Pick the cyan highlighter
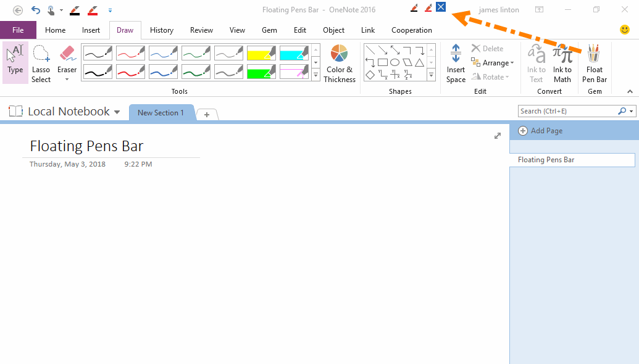The height and width of the screenshot is (364, 639). pos(294,53)
